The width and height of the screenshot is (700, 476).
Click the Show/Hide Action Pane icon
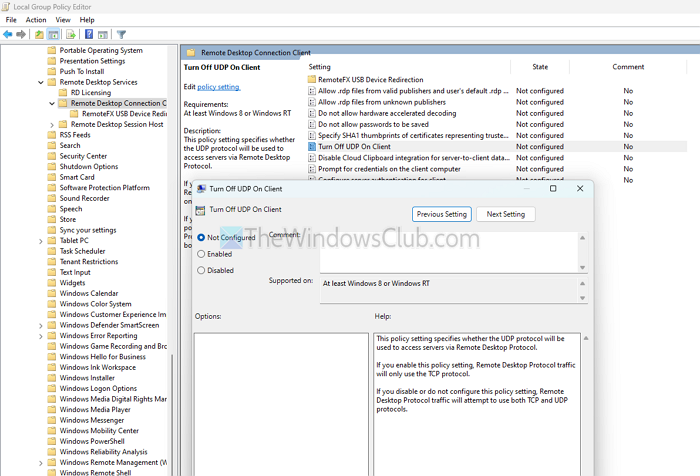coord(103,34)
